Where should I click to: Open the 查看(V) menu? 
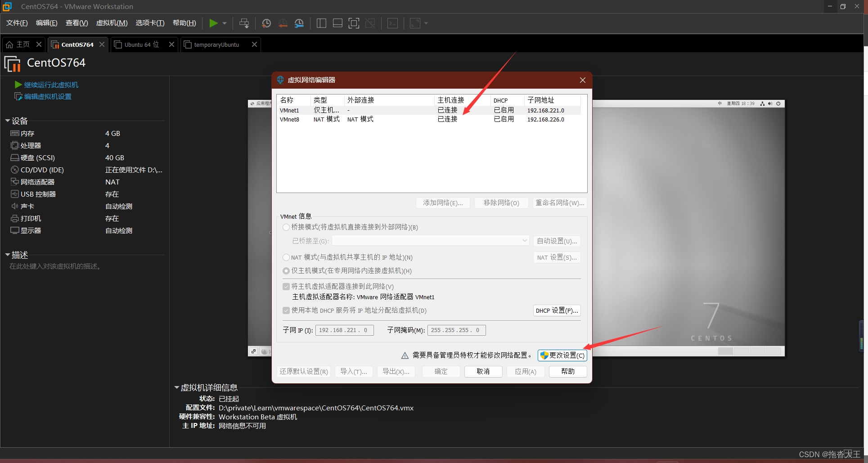[x=76, y=23]
